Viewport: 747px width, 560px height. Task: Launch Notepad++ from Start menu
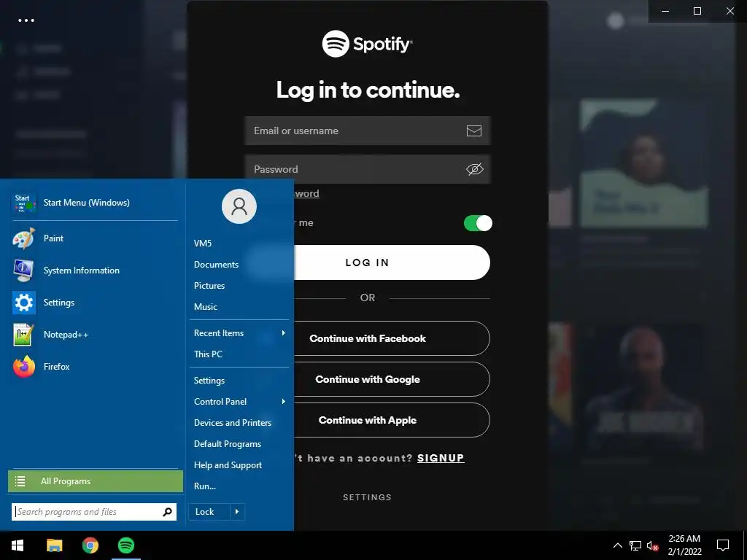(94, 335)
